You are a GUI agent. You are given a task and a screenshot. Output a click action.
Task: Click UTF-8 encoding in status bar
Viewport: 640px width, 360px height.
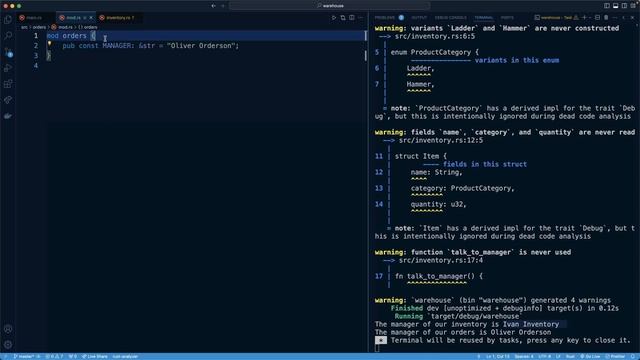tap(544, 356)
